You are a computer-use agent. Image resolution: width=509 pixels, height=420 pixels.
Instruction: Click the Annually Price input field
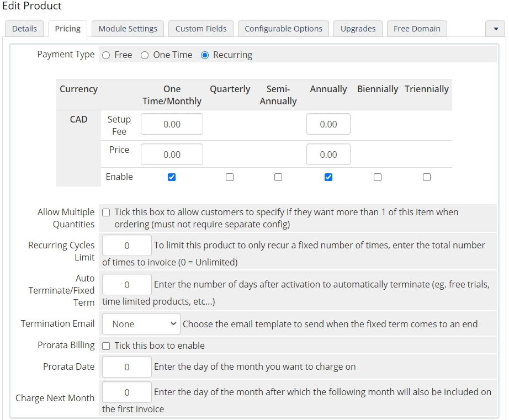328,155
